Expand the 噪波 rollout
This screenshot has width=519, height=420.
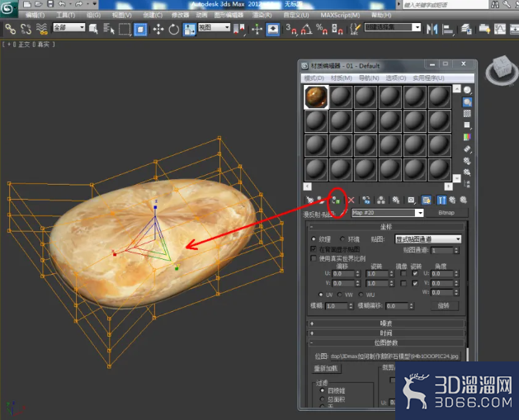click(x=386, y=323)
